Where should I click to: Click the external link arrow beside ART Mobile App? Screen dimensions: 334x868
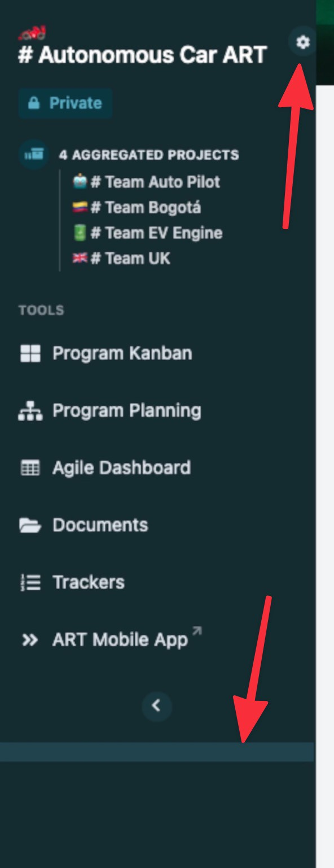click(x=196, y=632)
